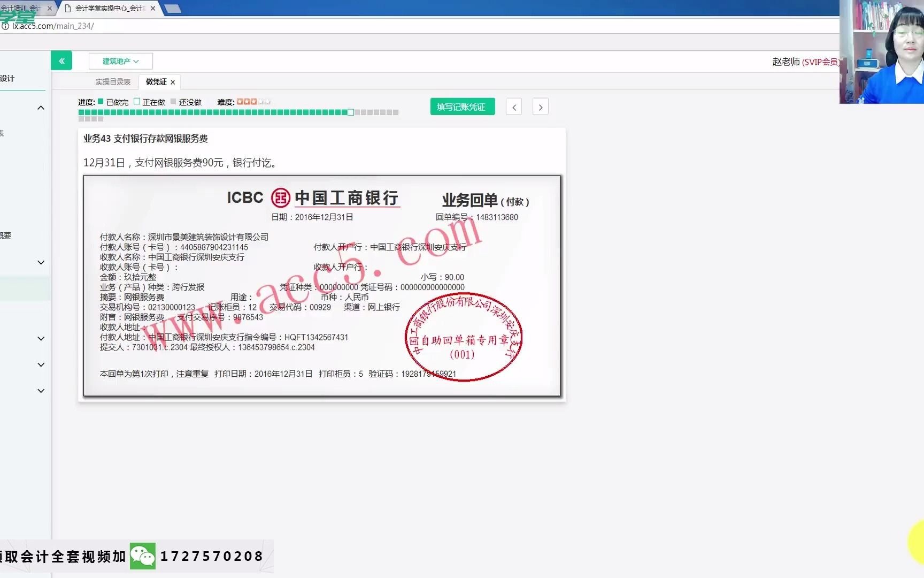Click the site info icon in address bar
This screenshot has height=578, width=924.
tap(5, 26)
